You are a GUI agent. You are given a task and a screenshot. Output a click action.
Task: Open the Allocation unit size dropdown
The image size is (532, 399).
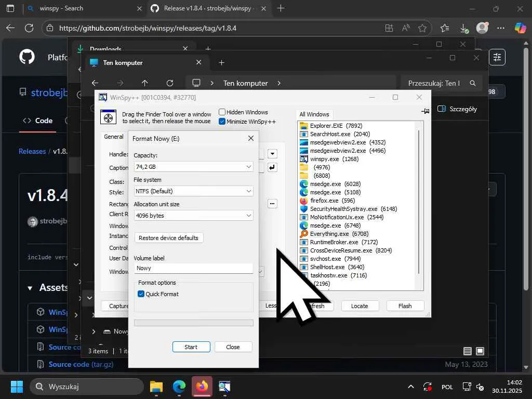[x=193, y=216]
